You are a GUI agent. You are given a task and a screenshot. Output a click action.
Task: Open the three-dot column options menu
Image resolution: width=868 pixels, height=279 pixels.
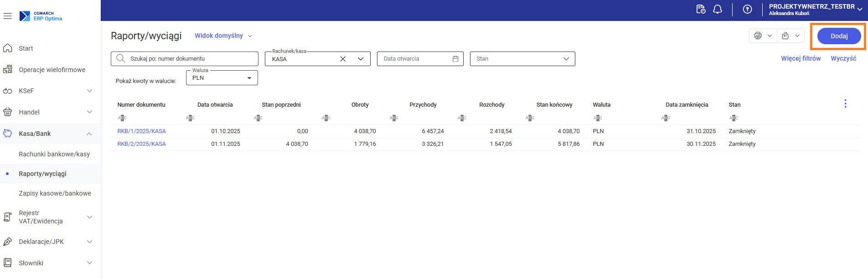click(845, 104)
